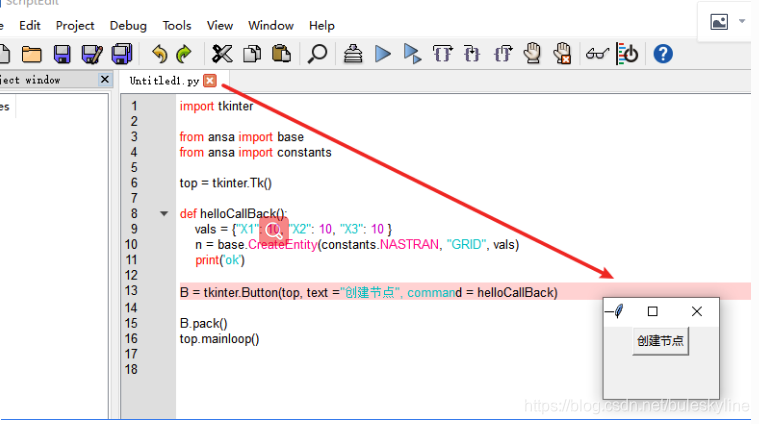Copy selection with the copy icon
The width and height of the screenshot is (759, 424).
pos(252,54)
